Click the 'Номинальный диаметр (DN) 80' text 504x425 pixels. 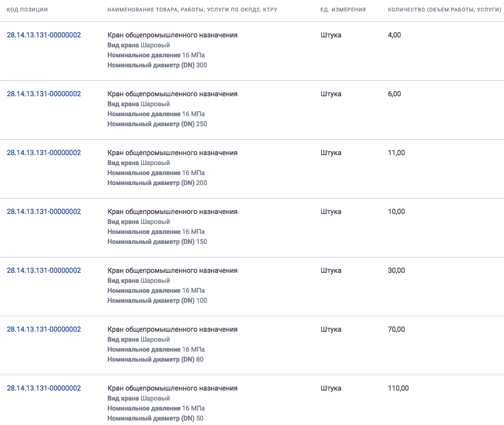(155, 359)
